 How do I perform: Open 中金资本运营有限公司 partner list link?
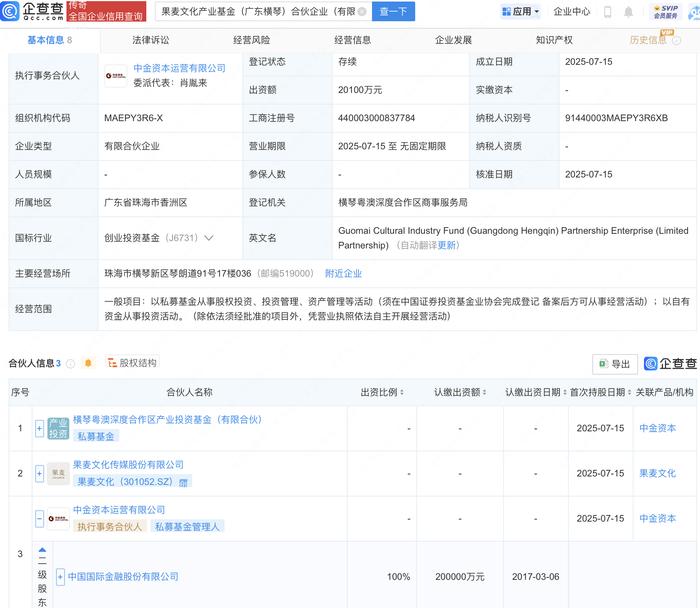point(119,510)
